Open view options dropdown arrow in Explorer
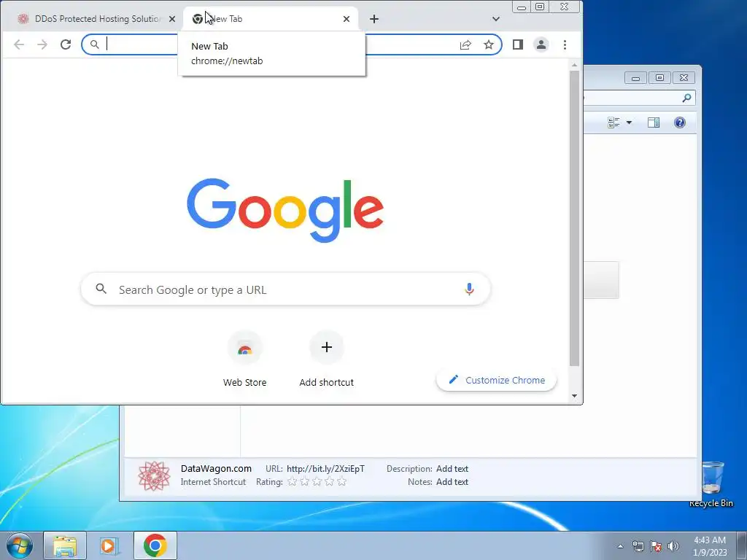 629,122
